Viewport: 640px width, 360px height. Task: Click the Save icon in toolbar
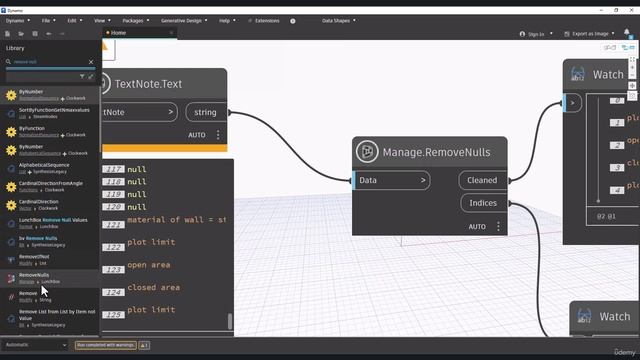35,33
